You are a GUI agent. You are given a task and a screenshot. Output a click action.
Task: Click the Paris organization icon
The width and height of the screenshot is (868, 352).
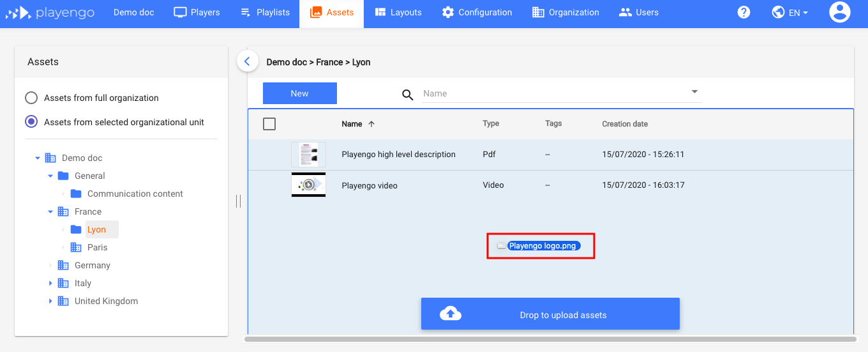click(76, 247)
